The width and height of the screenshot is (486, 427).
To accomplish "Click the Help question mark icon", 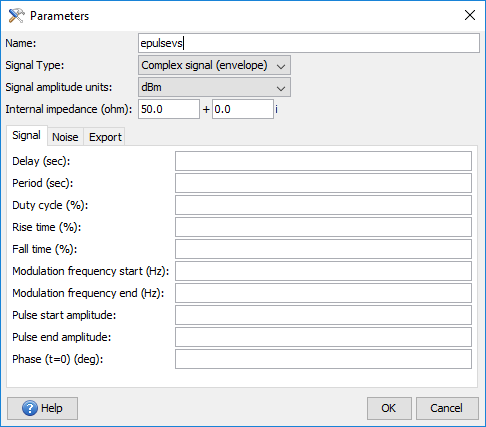I will pyautogui.click(x=30, y=408).
